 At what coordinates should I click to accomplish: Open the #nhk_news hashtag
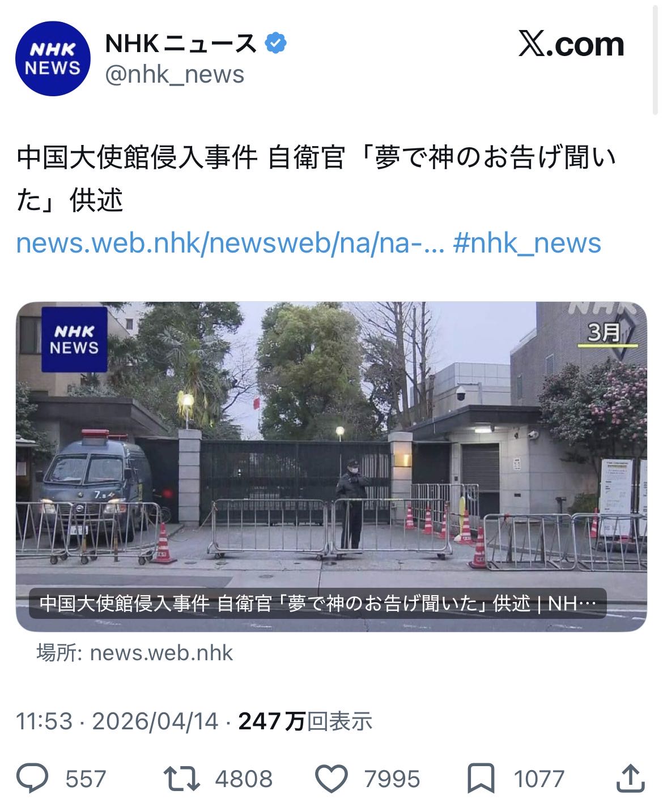click(x=527, y=243)
